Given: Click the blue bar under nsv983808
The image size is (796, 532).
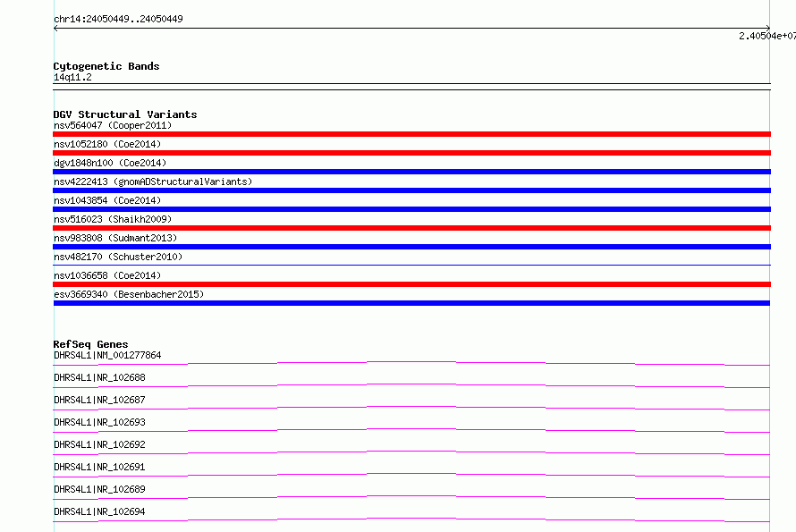Looking at the screenshot, I should (x=411, y=247).
